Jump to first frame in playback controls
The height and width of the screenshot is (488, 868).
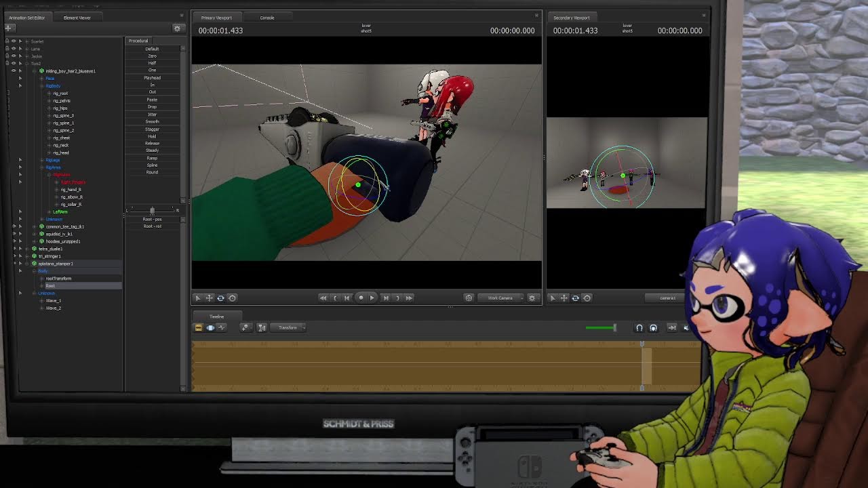(323, 298)
